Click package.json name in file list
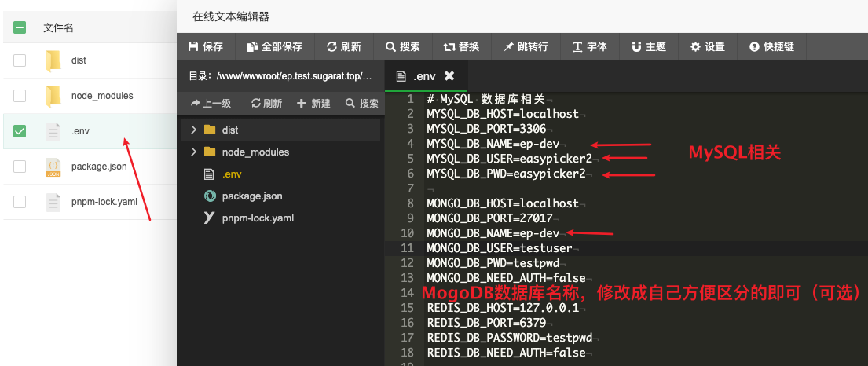Screen dimensions: 868x366 [99, 166]
